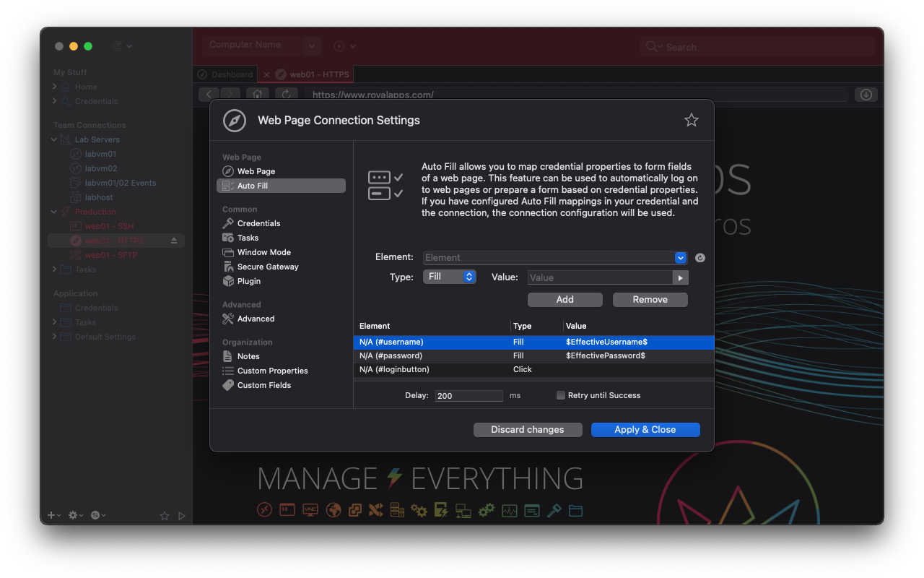Click into the Delay input field
This screenshot has width=924, height=578.
point(469,396)
